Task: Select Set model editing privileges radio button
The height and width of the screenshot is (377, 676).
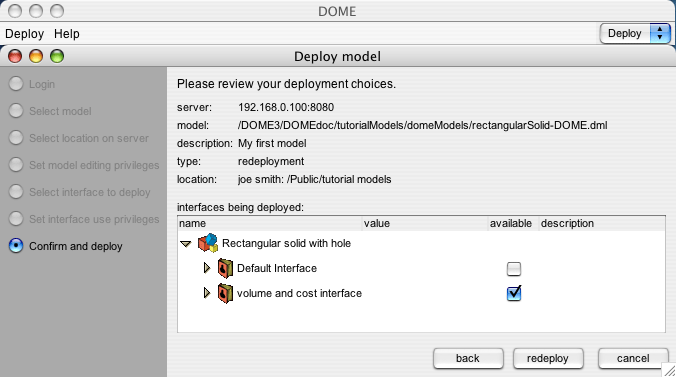Action: click(x=16, y=165)
